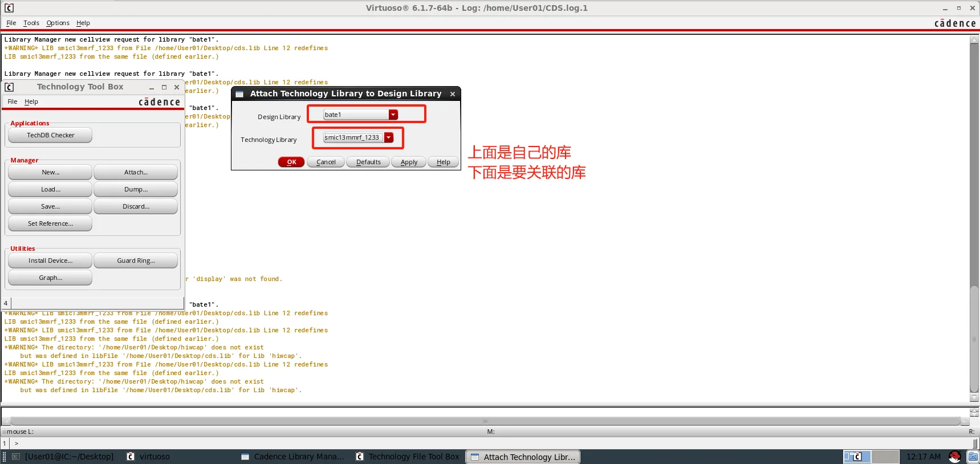Click the command input field at the bottom
The image size is (980, 464).
click(x=490, y=443)
